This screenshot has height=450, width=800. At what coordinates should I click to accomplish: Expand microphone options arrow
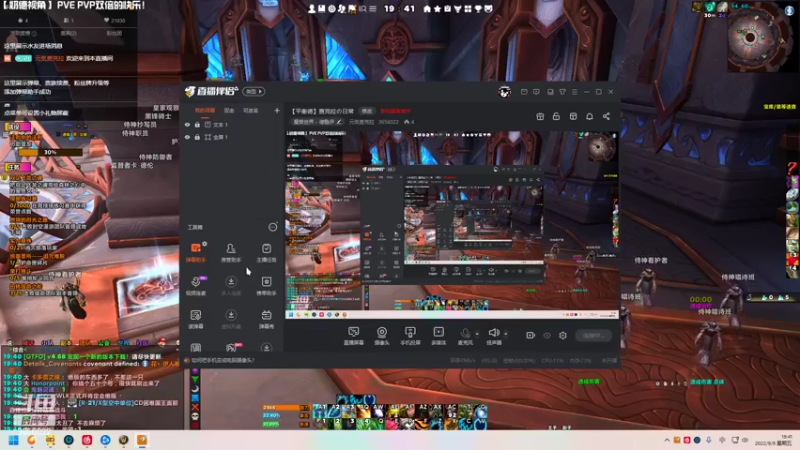[x=477, y=334]
